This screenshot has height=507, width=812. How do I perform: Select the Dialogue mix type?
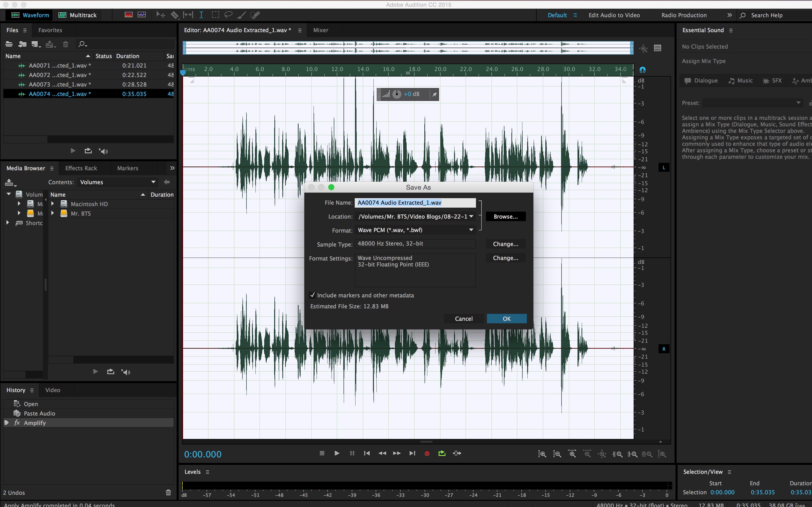point(700,81)
